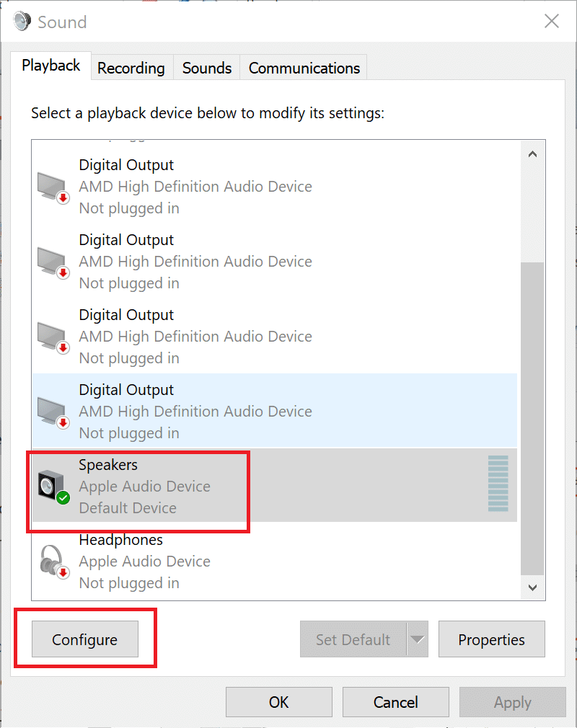Click the Speakers device icon
577x728 pixels.
54,486
